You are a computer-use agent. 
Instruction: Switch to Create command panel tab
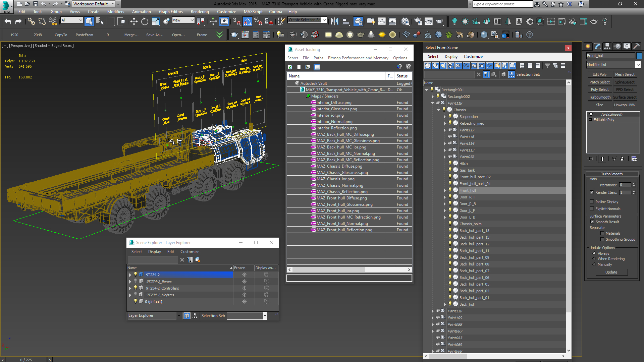588,46
